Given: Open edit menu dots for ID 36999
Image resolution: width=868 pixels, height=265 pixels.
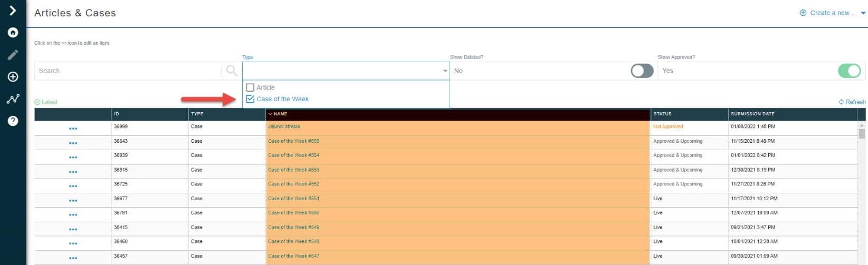Looking at the screenshot, I should 73,129.
